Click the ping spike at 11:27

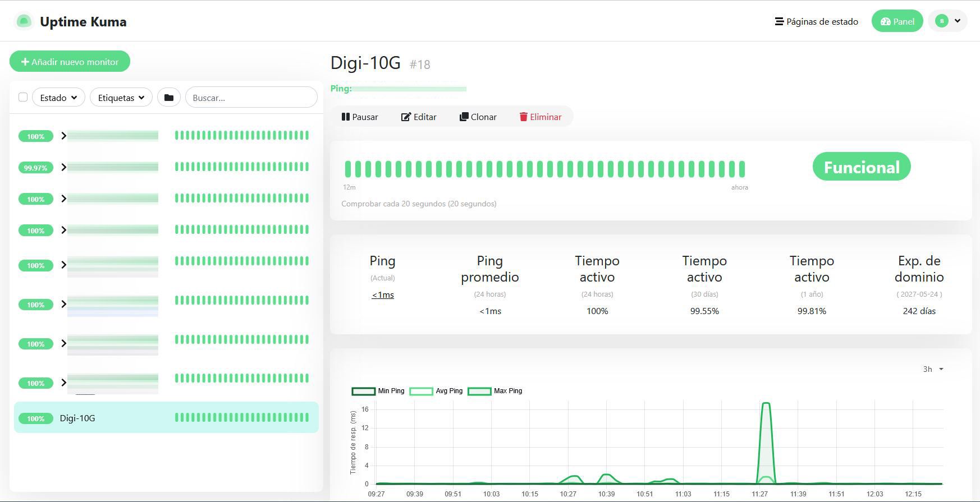click(766, 443)
